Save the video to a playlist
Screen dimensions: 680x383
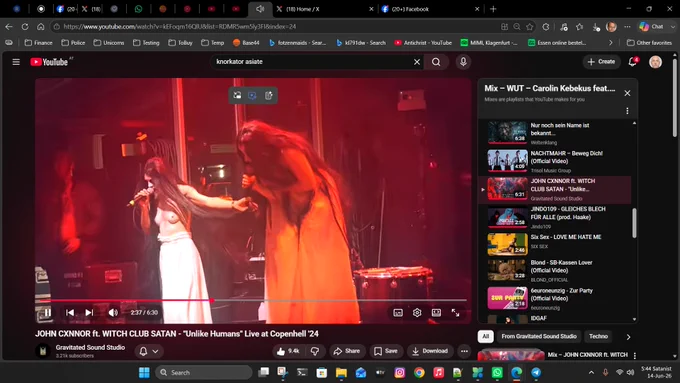386,351
